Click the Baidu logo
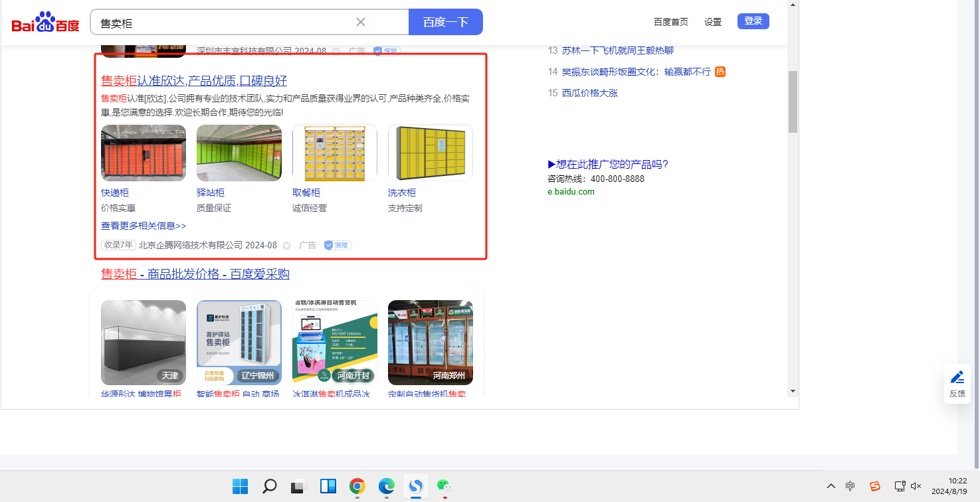The image size is (980, 502). [x=45, y=23]
